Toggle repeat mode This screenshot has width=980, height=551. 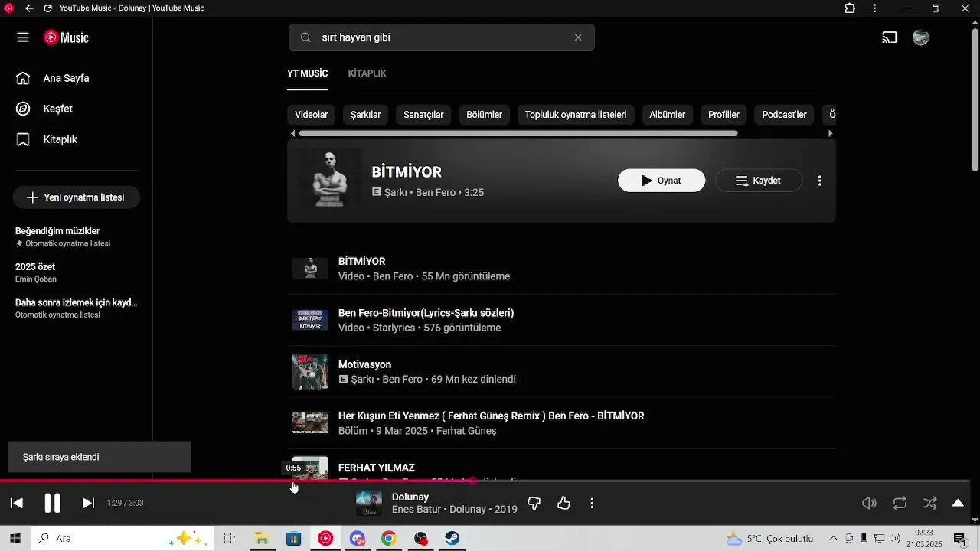point(900,503)
